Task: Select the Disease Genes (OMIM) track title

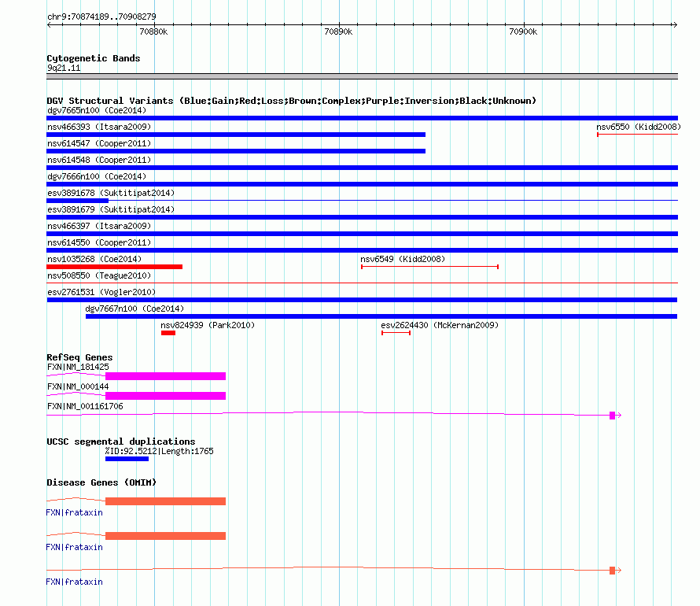Action: click(101, 482)
